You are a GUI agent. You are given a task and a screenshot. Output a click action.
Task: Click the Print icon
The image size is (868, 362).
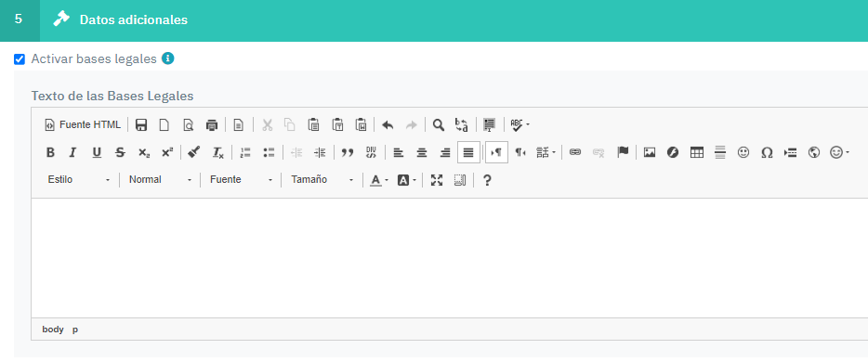[212, 125]
